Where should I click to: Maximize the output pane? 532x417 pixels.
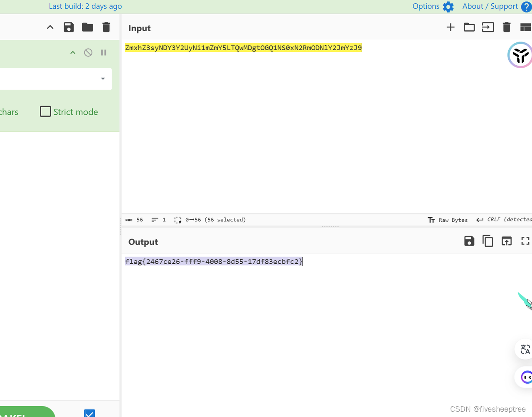click(x=525, y=241)
